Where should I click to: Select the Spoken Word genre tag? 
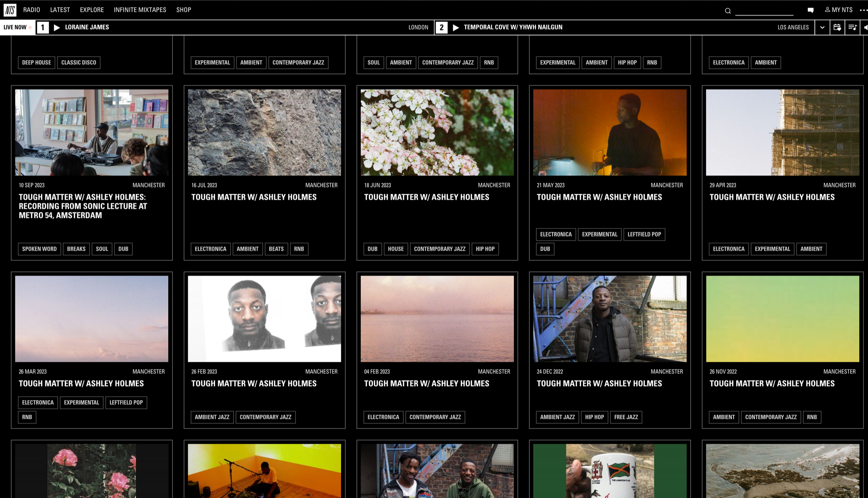pyautogui.click(x=39, y=249)
